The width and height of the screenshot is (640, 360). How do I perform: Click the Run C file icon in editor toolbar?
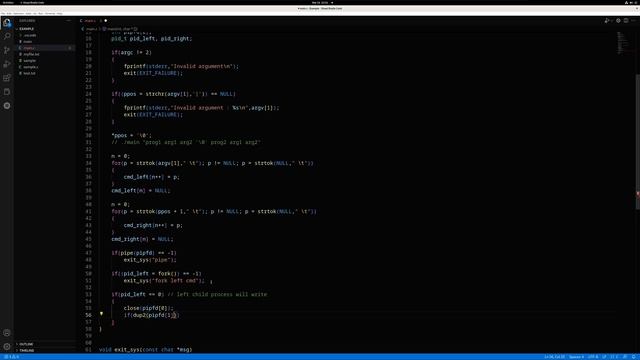coord(607,20)
